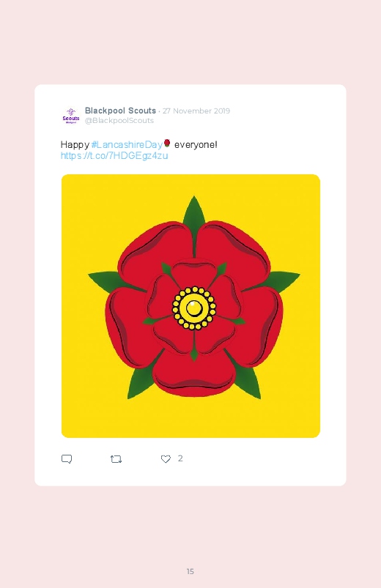Screen dimensions: 381x588
Task: Follow the https://t.co/7HDGEgz4zu link
Action: pyautogui.click(x=114, y=156)
